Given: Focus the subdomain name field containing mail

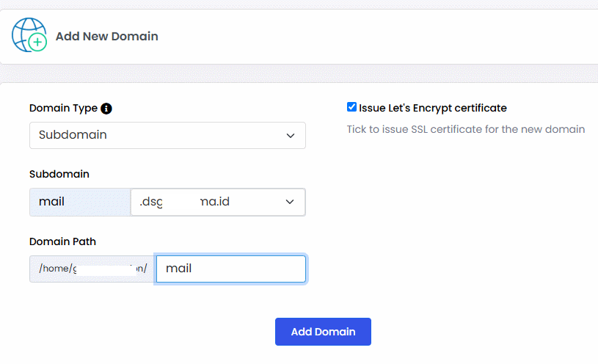Looking at the screenshot, I should (x=80, y=202).
